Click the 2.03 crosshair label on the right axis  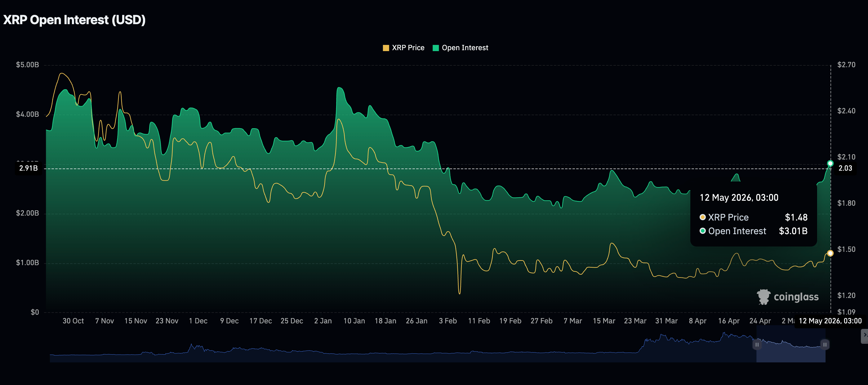click(x=845, y=168)
